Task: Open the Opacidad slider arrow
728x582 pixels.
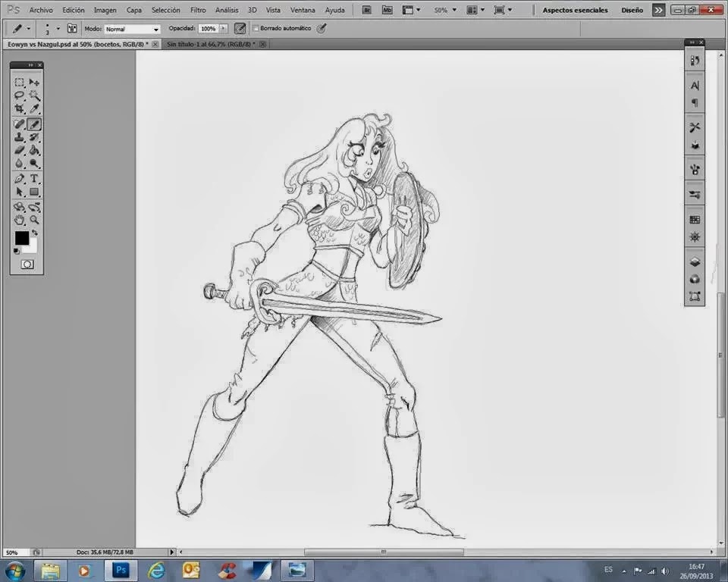Action: 223,28
